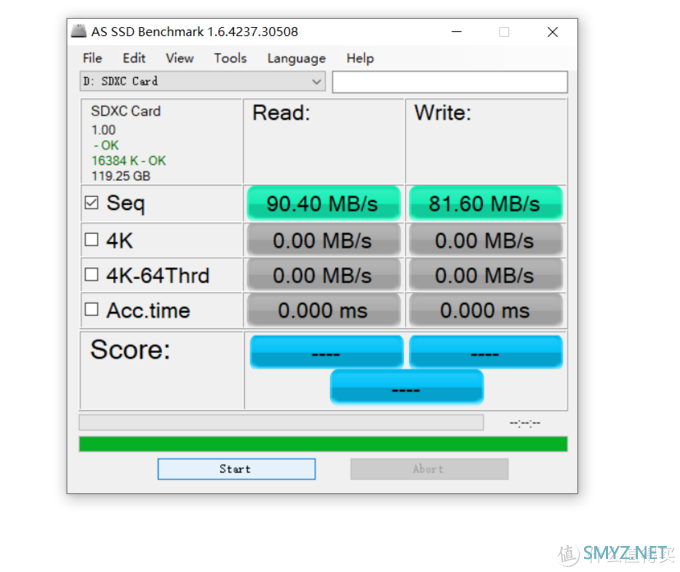Image resolution: width=680 pixels, height=572 pixels.
Task: Click the write score box
Action: tap(486, 352)
